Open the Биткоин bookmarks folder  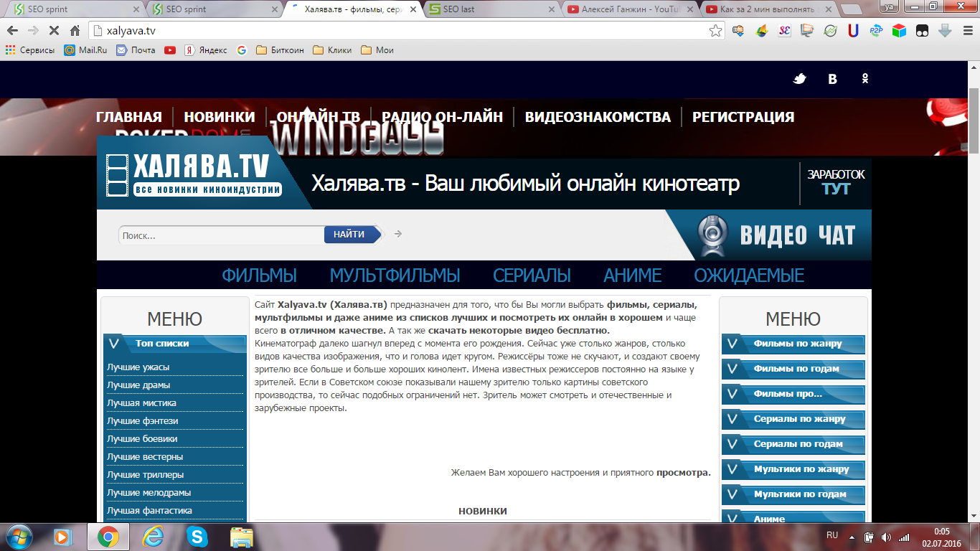pos(280,50)
